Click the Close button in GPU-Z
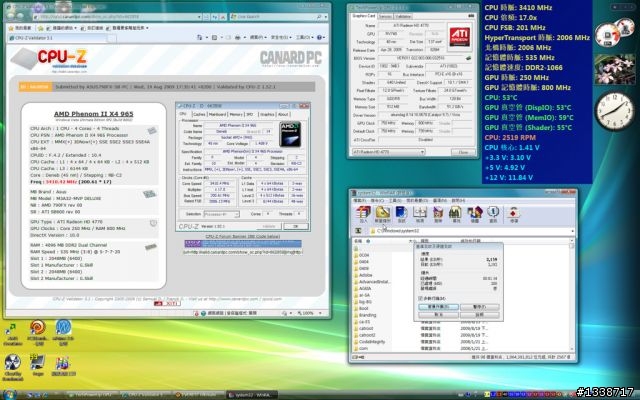640x400 pixels. coord(463,152)
